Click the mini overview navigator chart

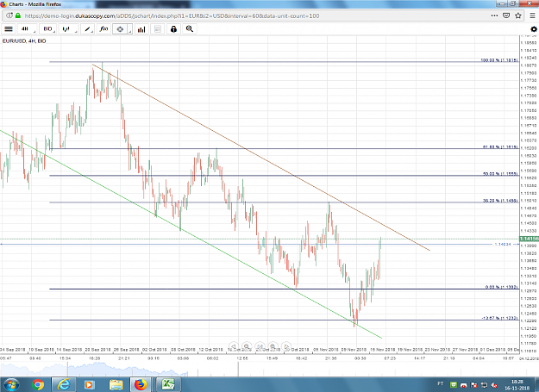pyautogui.click(x=95, y=369)
